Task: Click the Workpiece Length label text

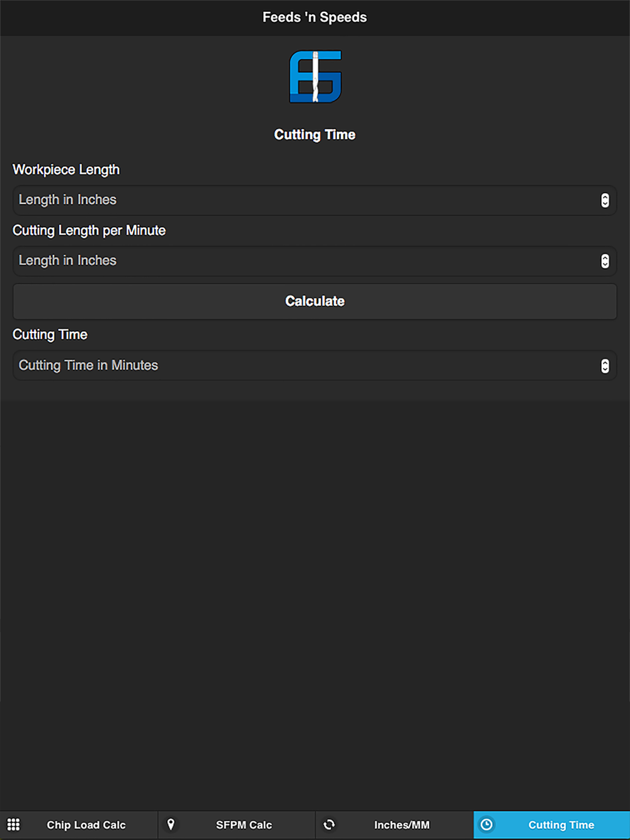Action: click(x=66, y=170)
